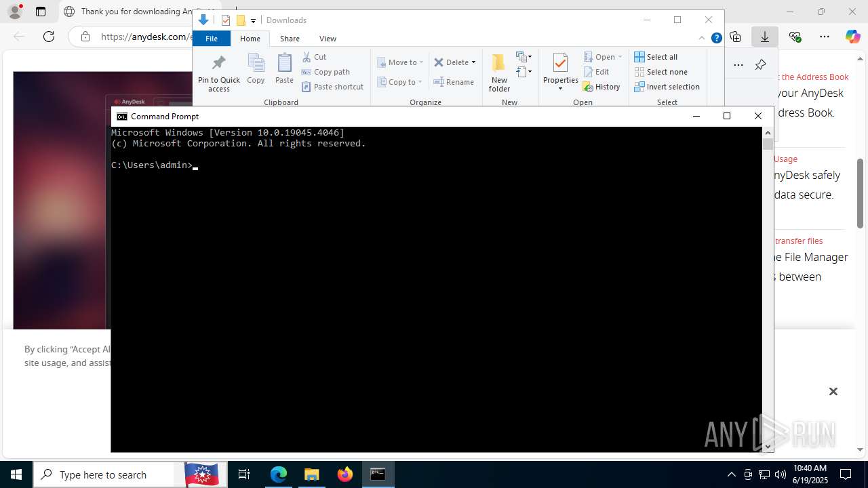The height and width of the screenshot is (488, 868).
Task: Click Delete in the Organize group
Action: (x=451, y=62)
